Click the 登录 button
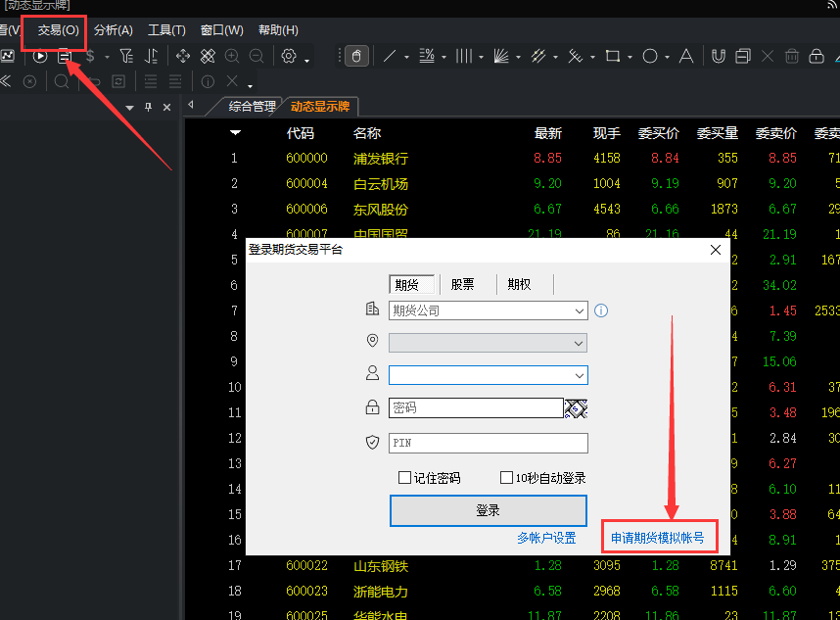Screen dimensions: 840x620 488,510
